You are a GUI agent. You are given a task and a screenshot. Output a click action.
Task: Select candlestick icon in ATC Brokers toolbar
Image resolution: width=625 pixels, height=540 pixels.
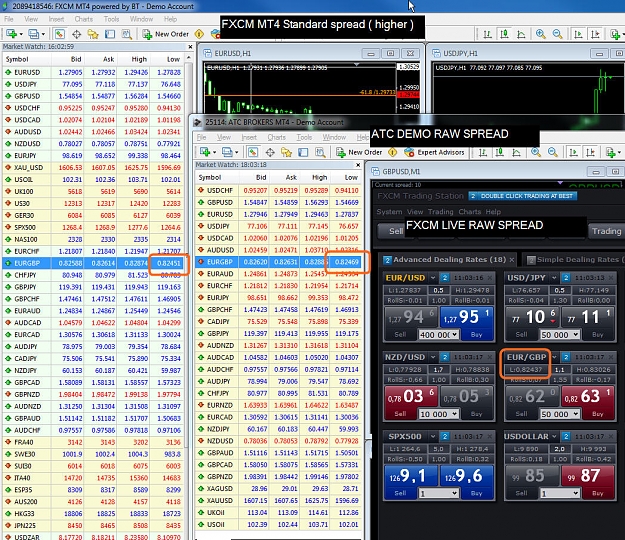(499, 152)
